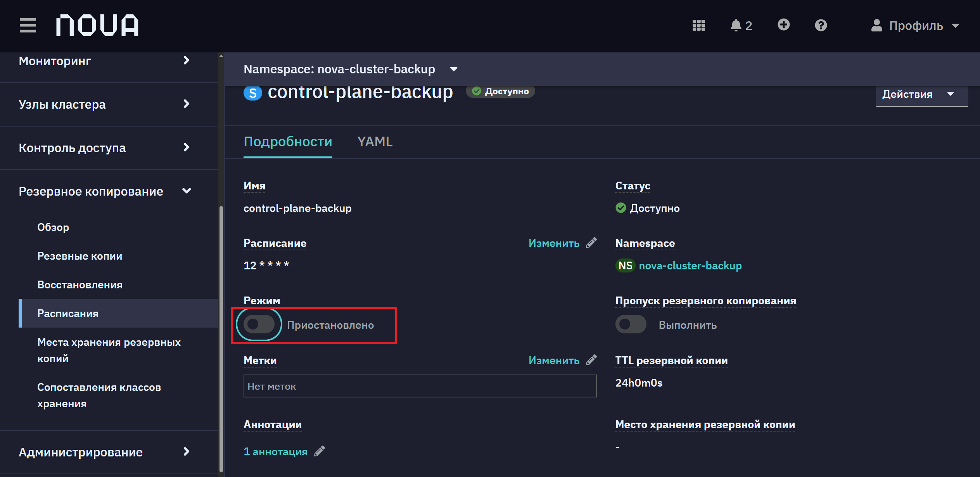Select the Подробности tab

click(x=288, y=142)
